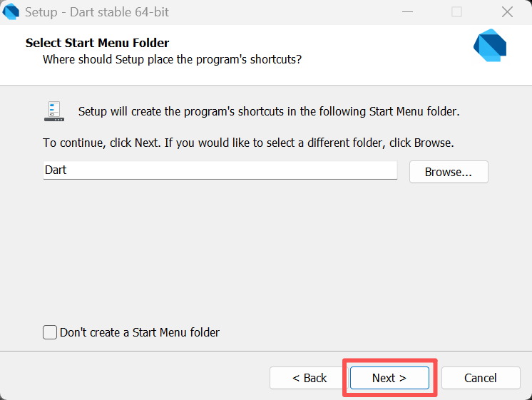
Task: Go to the previous step with Back
Action: click(x=309, y=378)
